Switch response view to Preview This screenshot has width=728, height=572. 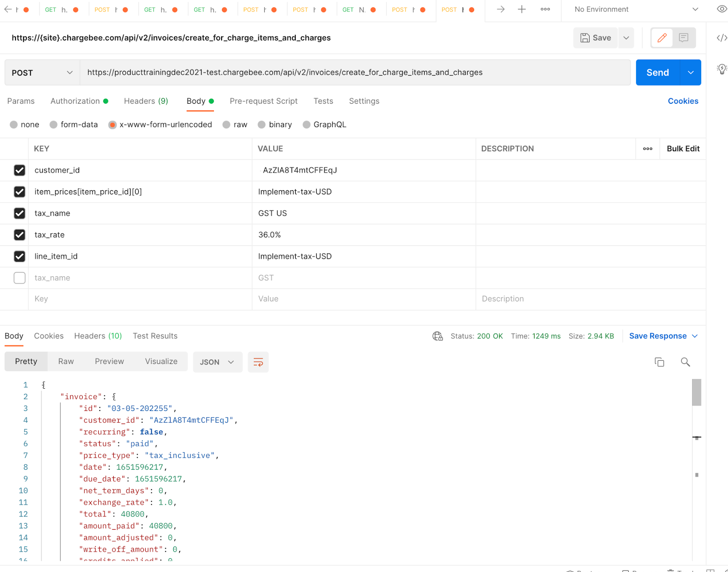pyautogui.click(x=109, y=361)
